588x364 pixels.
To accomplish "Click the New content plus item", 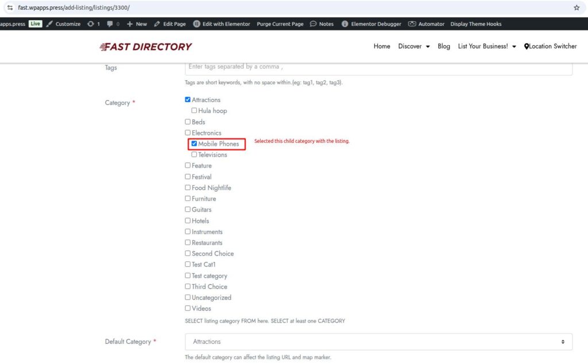I will [x=137, y=24].
